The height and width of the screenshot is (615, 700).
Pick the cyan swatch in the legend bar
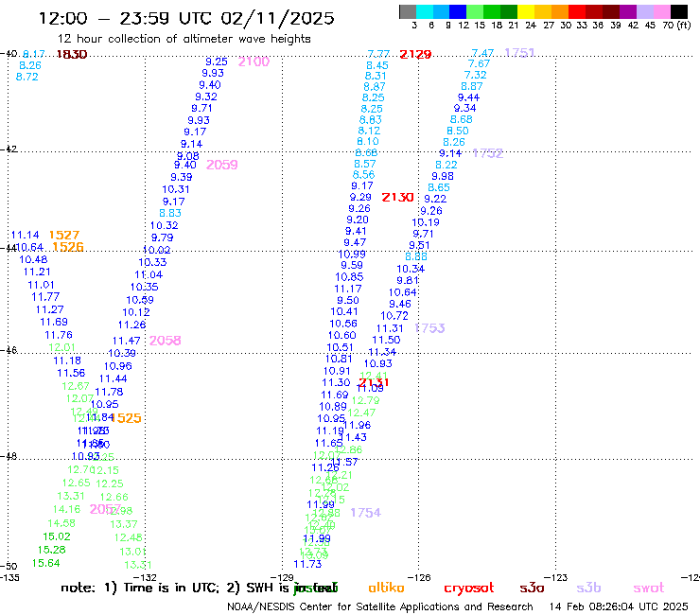coord(425,11)
